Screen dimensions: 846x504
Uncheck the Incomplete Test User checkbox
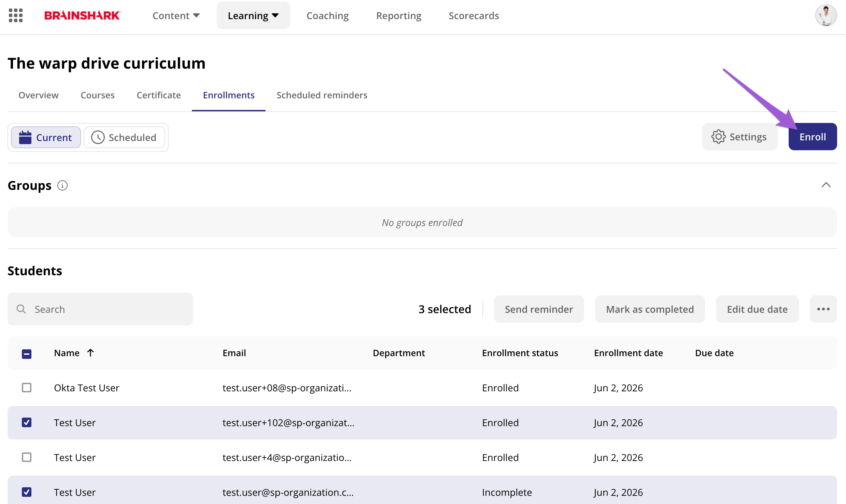coord(27,492)
